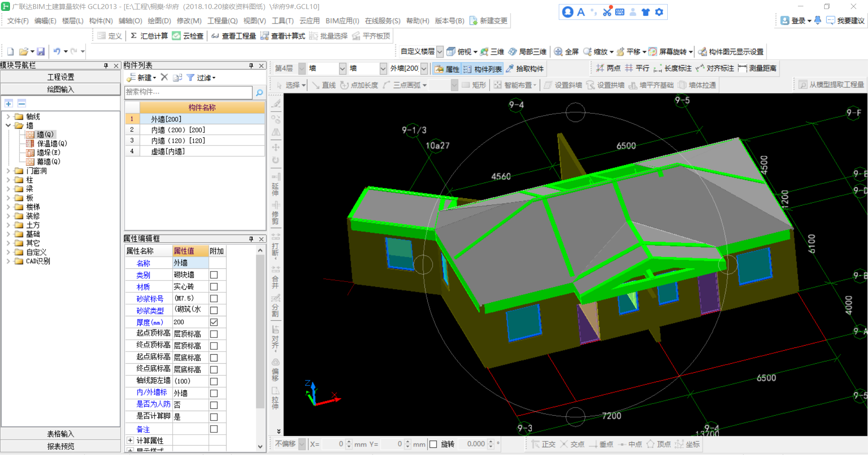Expand 计算属性 row

(130, 440)
